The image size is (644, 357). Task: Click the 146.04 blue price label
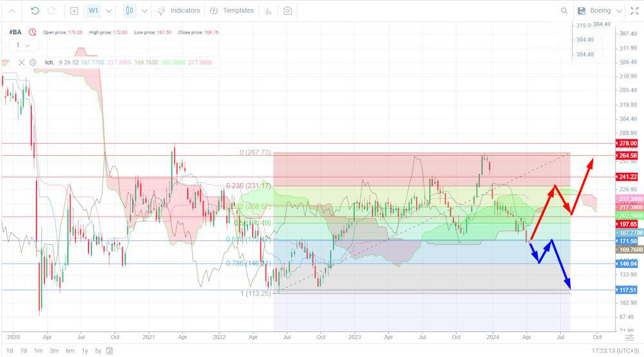[627, 264]
